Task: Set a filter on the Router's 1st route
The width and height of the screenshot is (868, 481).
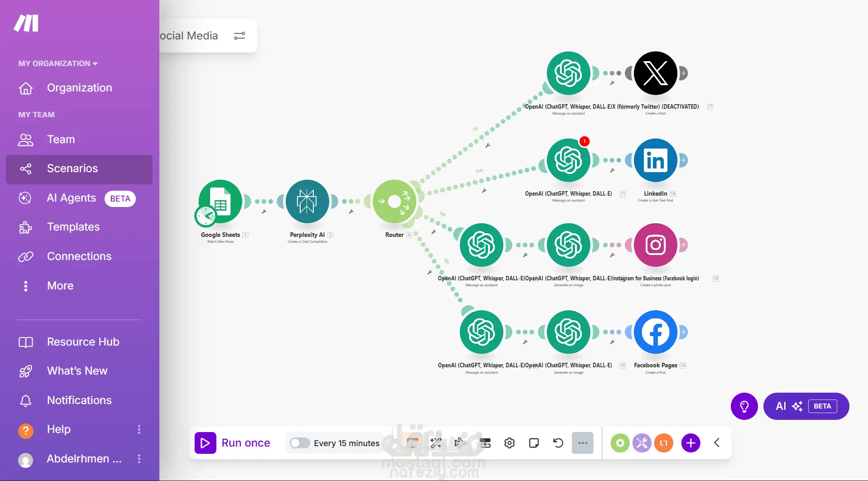Action: point(488,145)
